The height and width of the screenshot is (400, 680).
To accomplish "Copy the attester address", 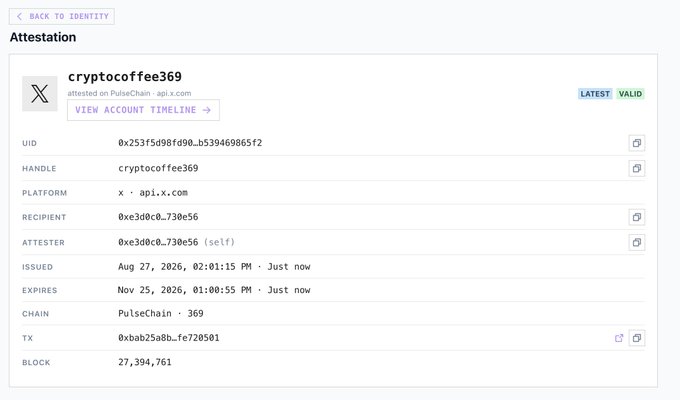I will [x=637, y=243].
